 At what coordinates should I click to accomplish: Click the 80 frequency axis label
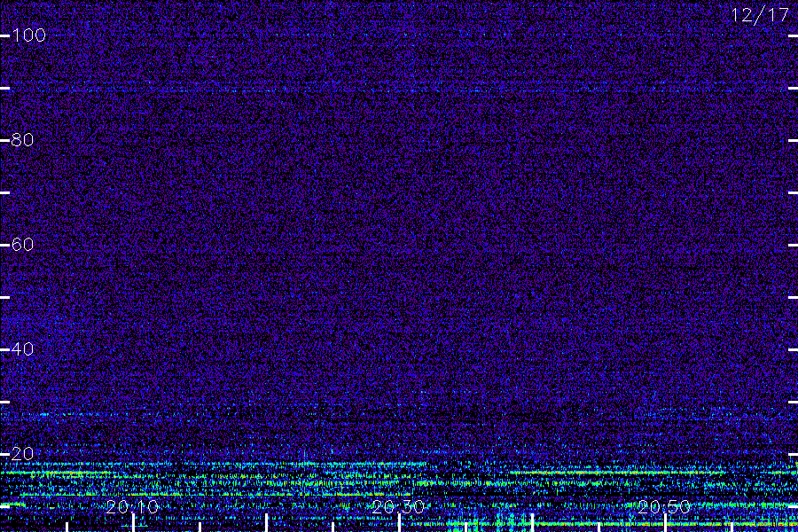22,139
